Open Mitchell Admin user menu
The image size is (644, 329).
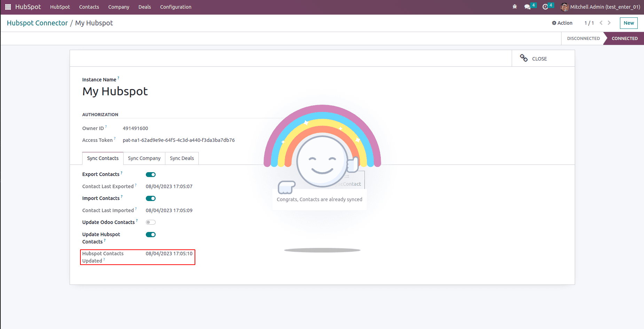(600, 7)
